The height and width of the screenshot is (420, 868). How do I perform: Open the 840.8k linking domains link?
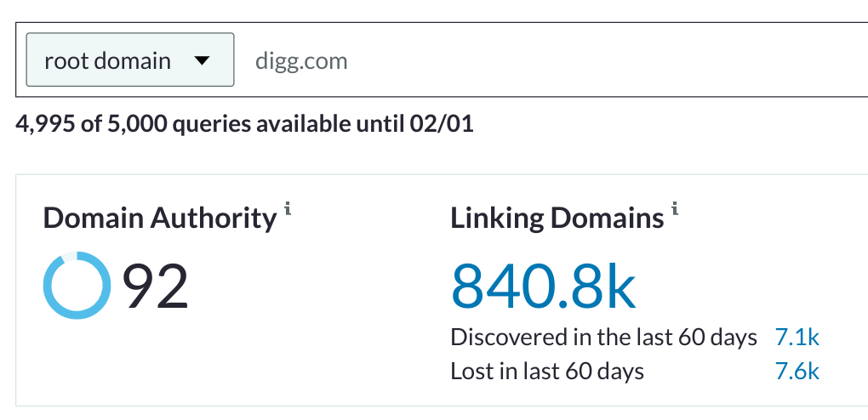543,287
